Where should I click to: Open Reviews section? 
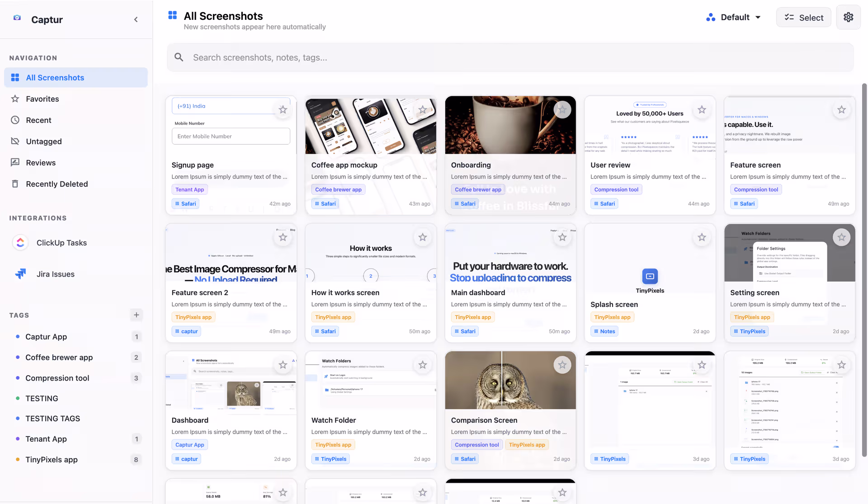pyautogui.click(x=76, y=162)
